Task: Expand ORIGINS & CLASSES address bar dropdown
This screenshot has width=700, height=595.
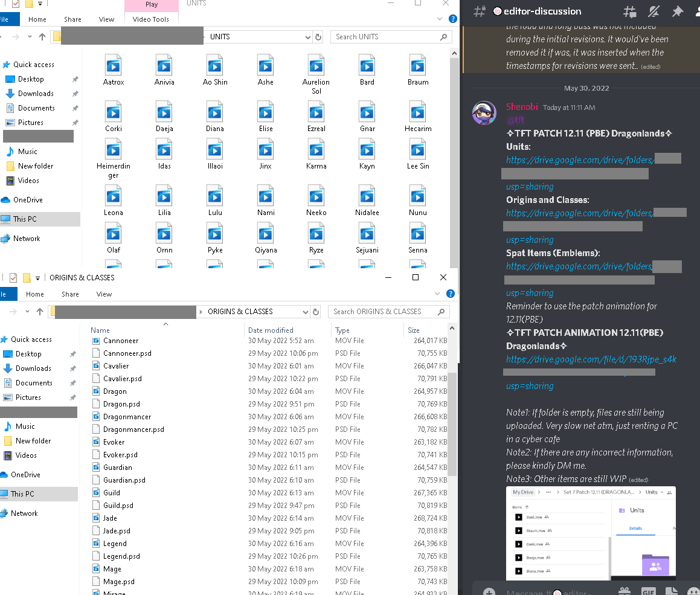Action: point(306,312)
